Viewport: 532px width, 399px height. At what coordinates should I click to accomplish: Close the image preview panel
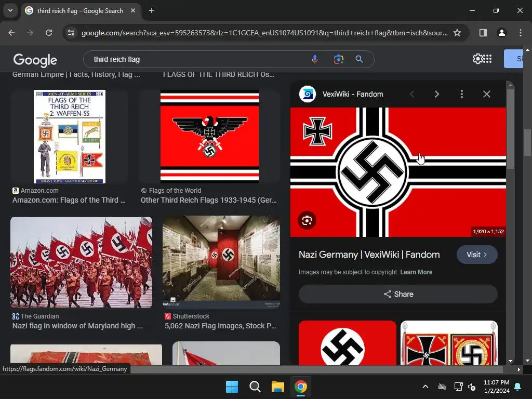(x=486, y=94)
